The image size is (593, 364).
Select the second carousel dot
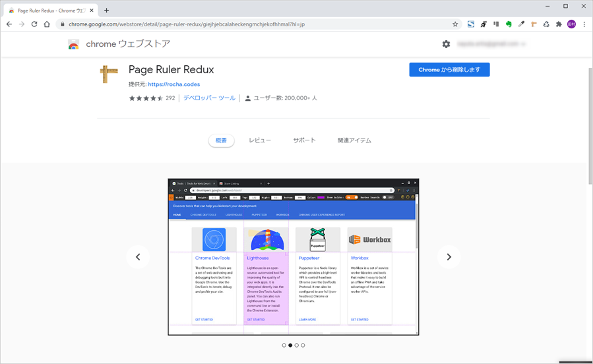click(x=290, y=345)
